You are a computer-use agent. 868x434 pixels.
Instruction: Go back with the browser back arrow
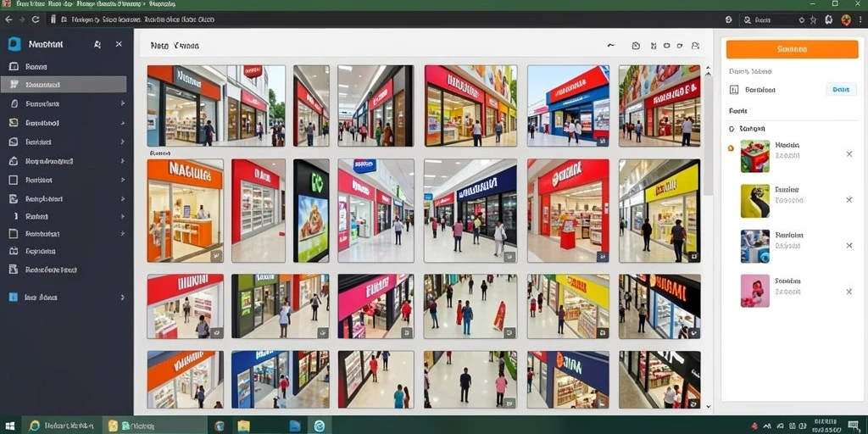[8, 19]
